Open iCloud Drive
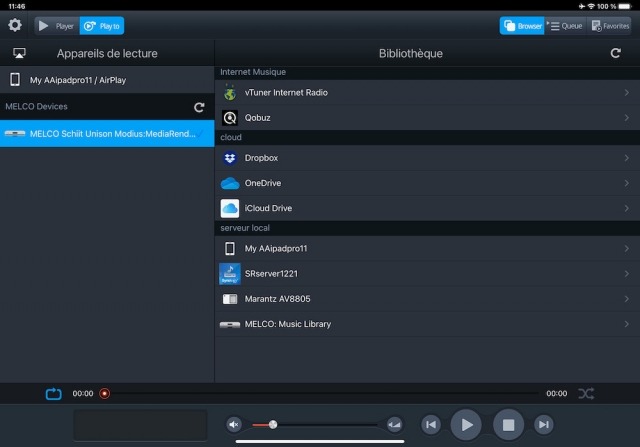This screenshot has height=447, width=640. 427,208
